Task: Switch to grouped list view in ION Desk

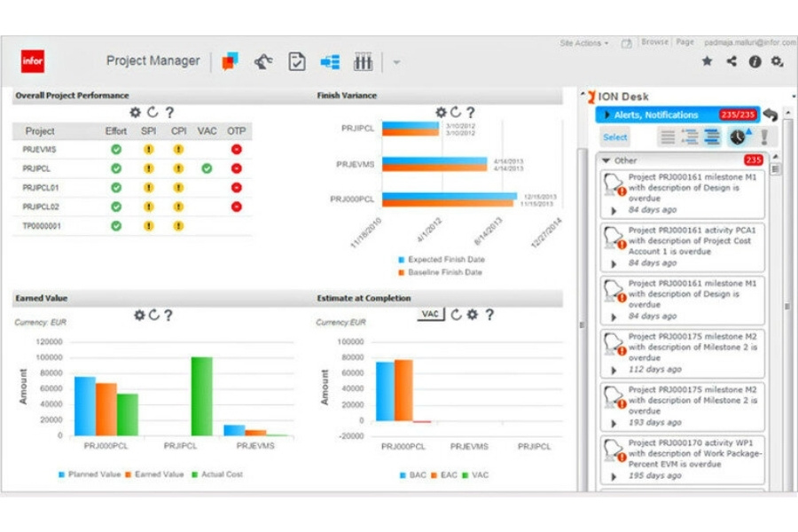Action: click(x=711, y=137)
